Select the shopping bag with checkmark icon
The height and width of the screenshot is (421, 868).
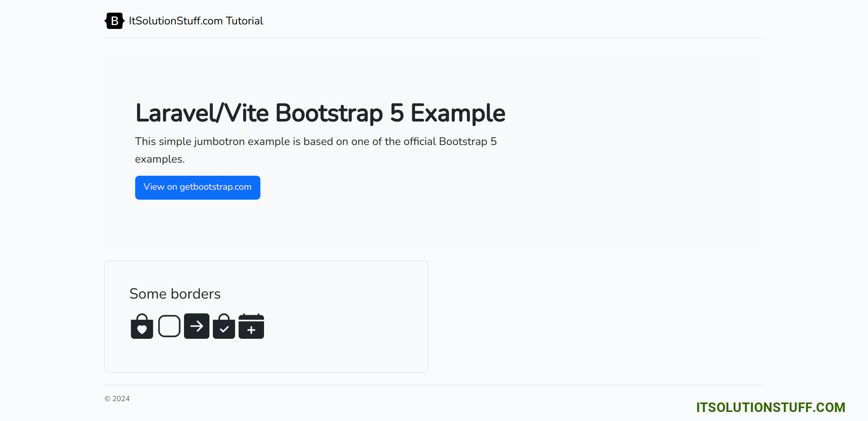click(x=224, y=326)
